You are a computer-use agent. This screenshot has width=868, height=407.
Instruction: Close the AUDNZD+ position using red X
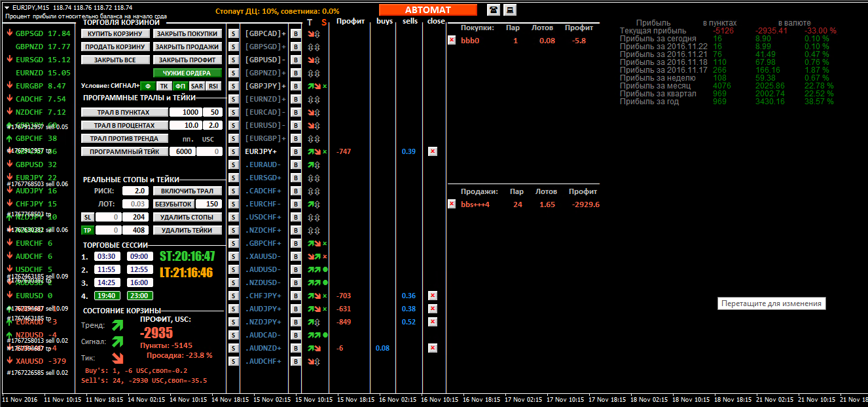[432, 348]
